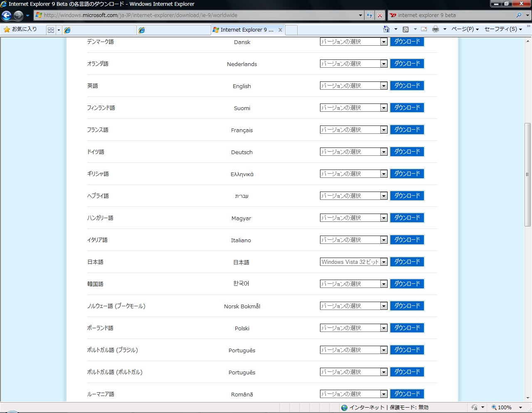Image resolution: width=532 pixels, height=413 pixels.
Task: Download the Dansk version
Action: (407, 42)
